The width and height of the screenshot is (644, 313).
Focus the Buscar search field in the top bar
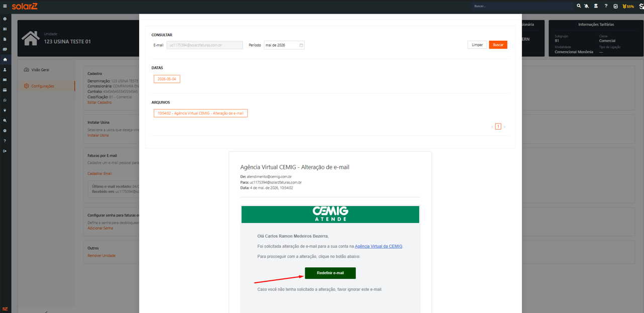tap(523, 6)
